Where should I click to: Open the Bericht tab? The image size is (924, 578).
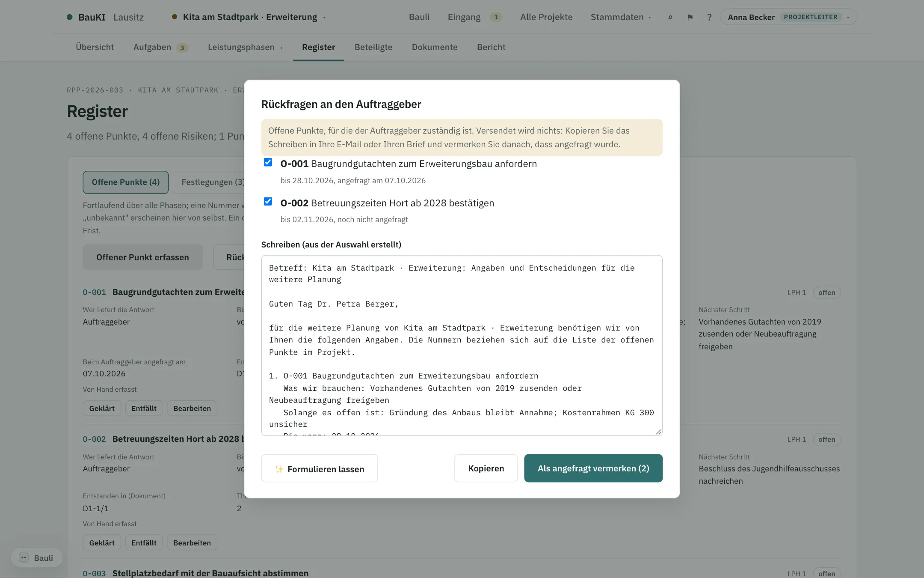click(491, 47)
